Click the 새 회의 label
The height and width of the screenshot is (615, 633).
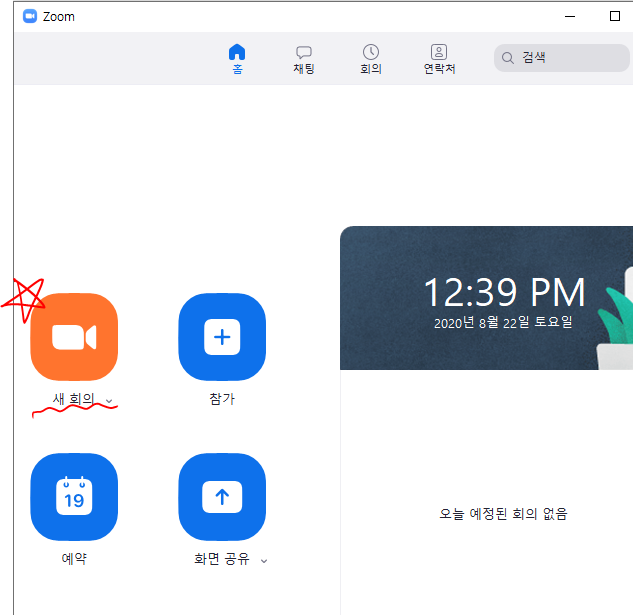73,399
